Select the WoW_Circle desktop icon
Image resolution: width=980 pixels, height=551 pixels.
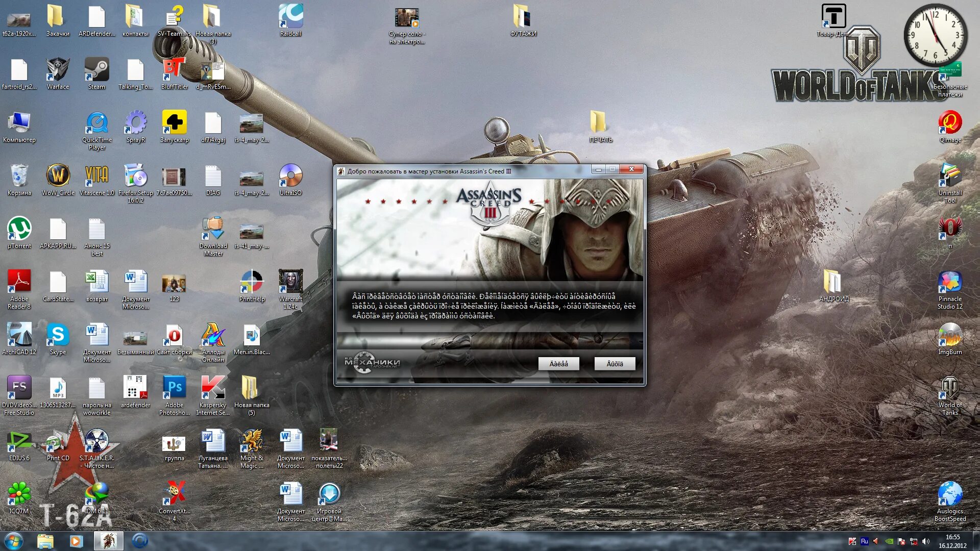(x=58, y=180)
